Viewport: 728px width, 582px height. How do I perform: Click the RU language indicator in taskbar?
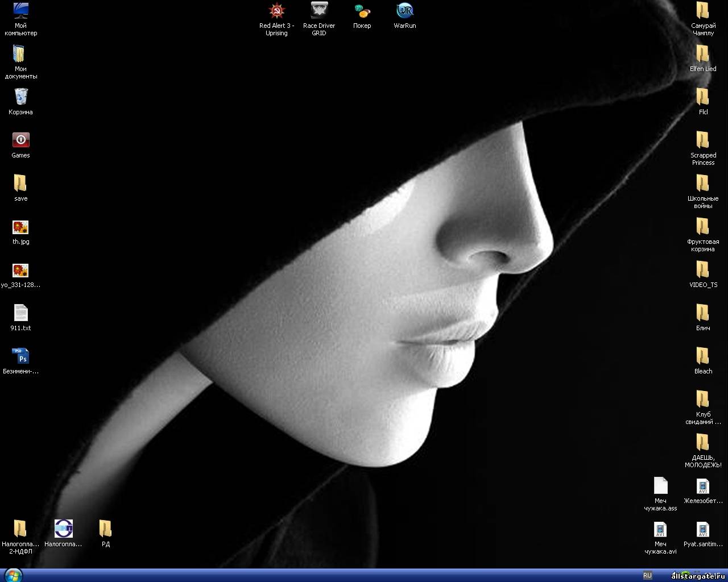[x=647, y=575]
